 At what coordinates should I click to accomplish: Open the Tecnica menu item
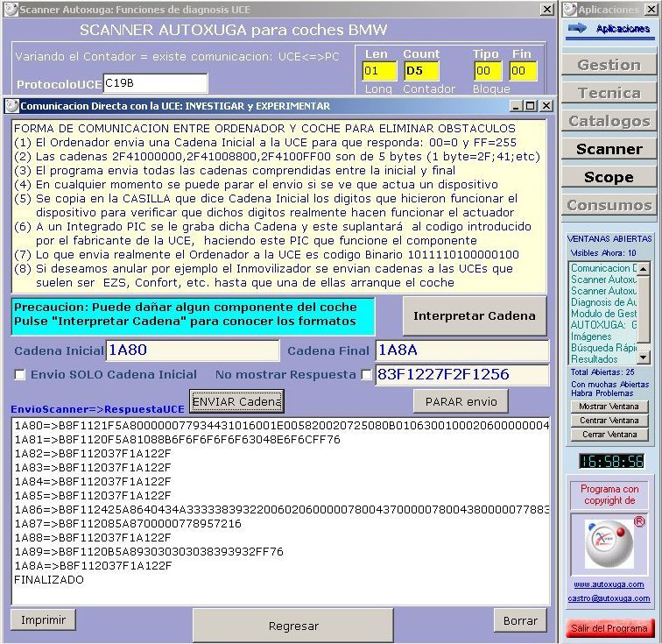click(609, 93)
